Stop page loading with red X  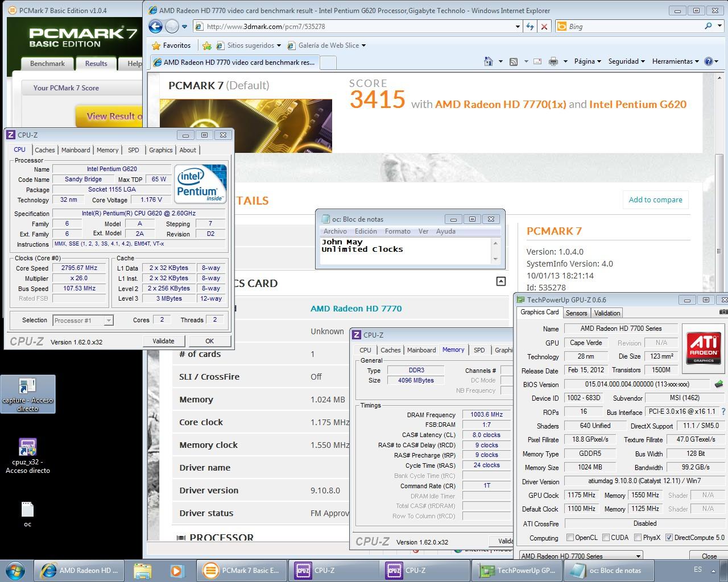click(x=544, y=26)
